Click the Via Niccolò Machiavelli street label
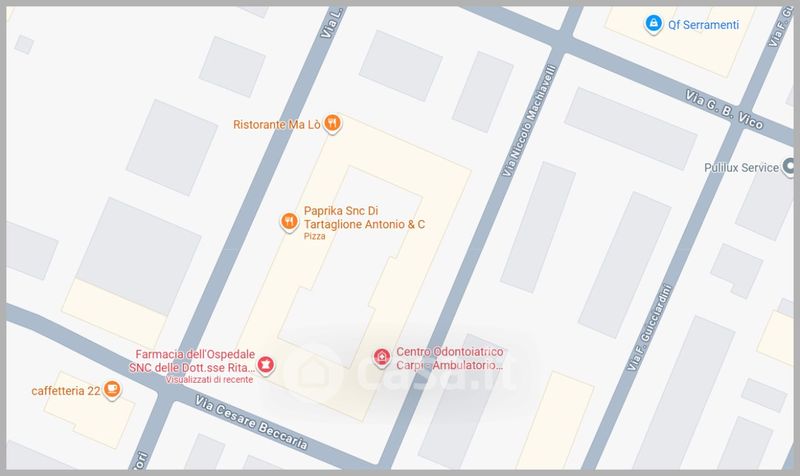This screenshot has height=476, width=800. coord(528,121)
